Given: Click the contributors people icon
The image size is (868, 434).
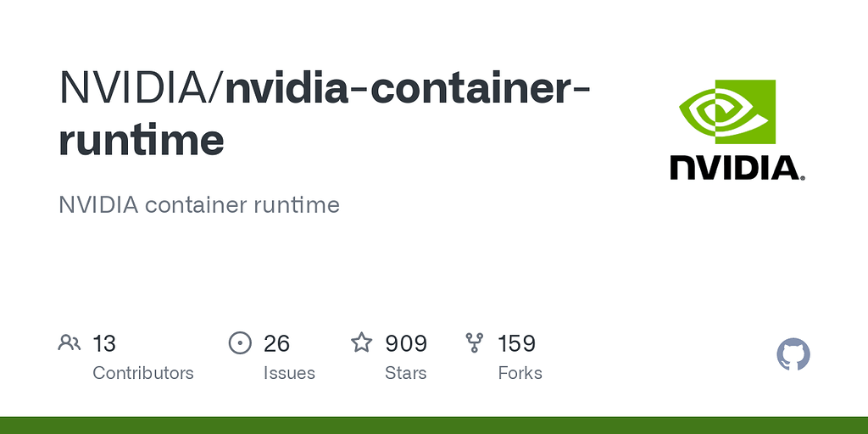Looking at the screenshot, I should coord(69,343).
